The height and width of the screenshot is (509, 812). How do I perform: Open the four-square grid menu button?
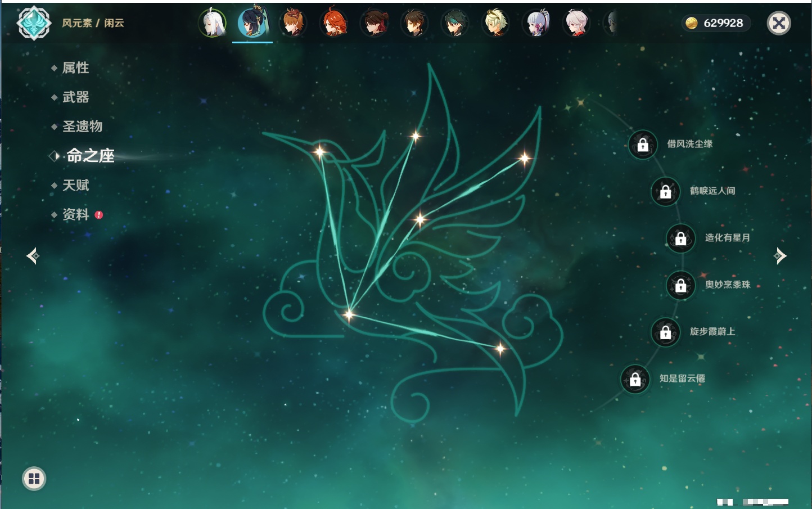point(34,479)
